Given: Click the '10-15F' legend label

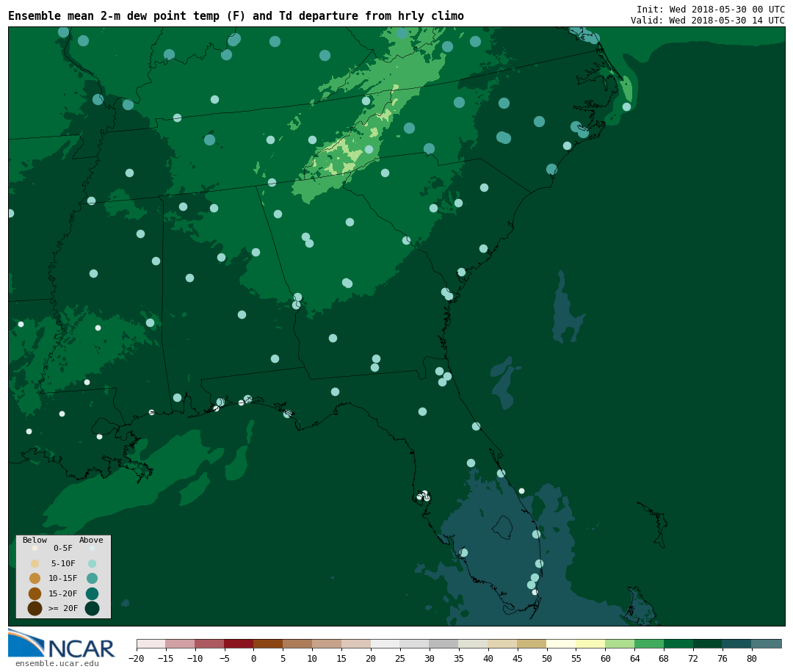Looking at the screenshot, I should click(x=63, y=578).
